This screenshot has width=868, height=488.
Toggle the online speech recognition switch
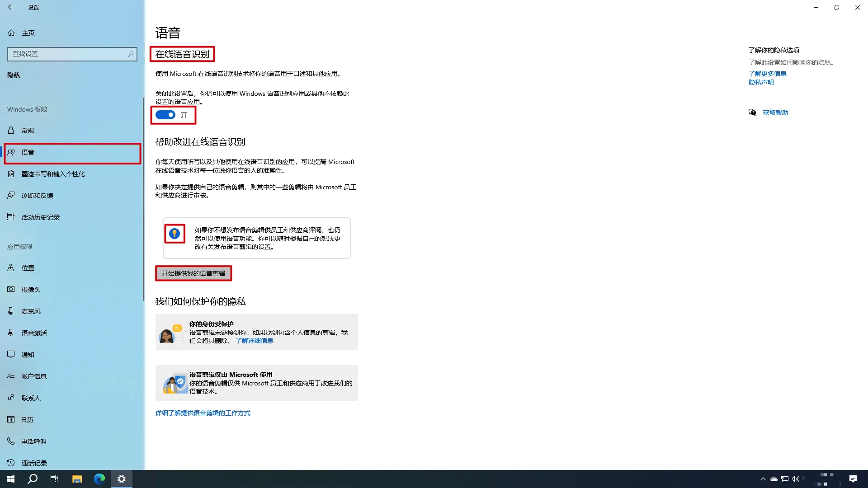click(165, 115)
